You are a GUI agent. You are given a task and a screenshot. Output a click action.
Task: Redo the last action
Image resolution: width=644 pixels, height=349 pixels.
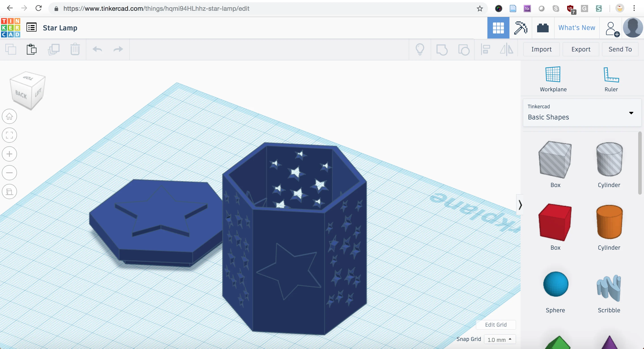(118, 49)
